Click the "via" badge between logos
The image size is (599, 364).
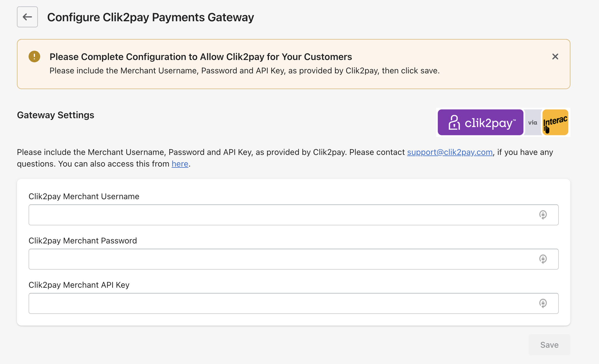pyautogui.click(x=533, y=123)
